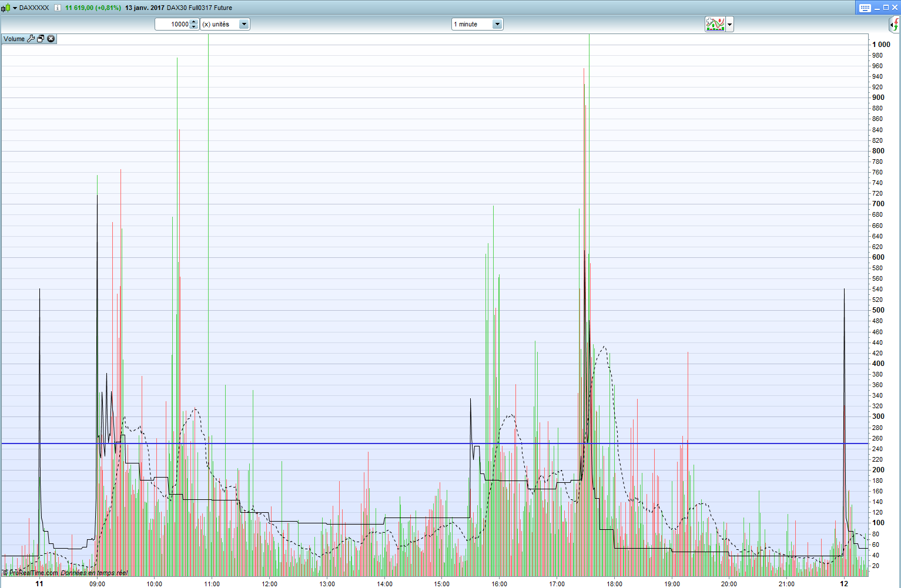
Task: Decrease the units count with down arrow
Action: pyautogui.click(x=194, y=27)
